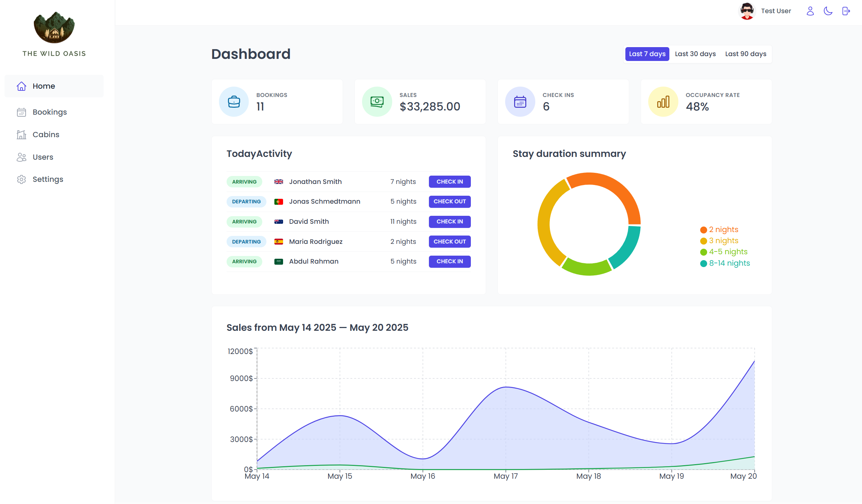The height and width of the screenshot is (504, 862).
Task: Open Users page from sidebar
Action: tap(43, 157)
